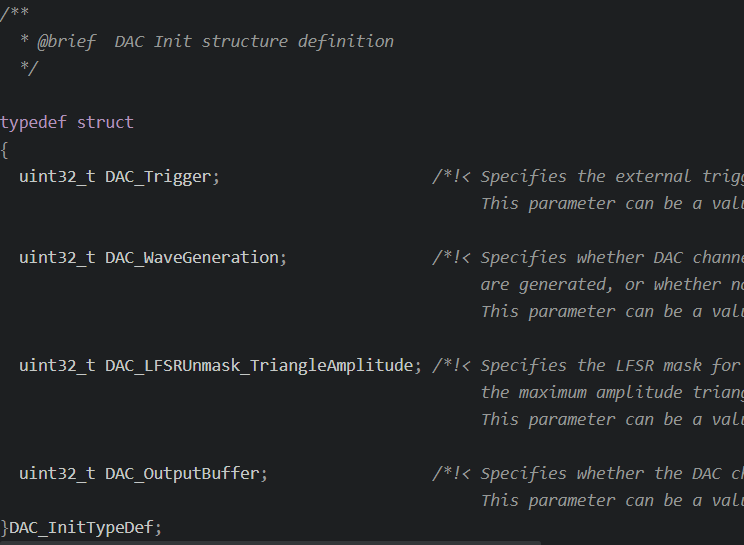Click the @brief tag in comment

point(67,42)
